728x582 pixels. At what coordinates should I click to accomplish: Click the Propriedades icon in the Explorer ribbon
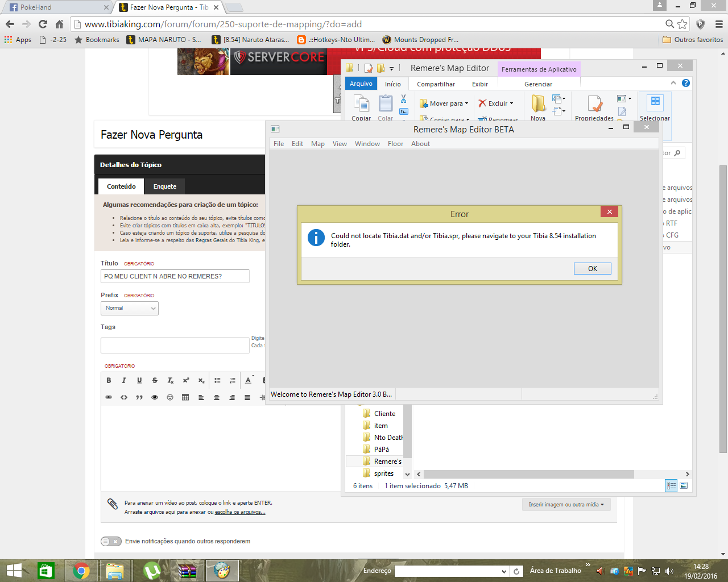[x=594, y=104]
